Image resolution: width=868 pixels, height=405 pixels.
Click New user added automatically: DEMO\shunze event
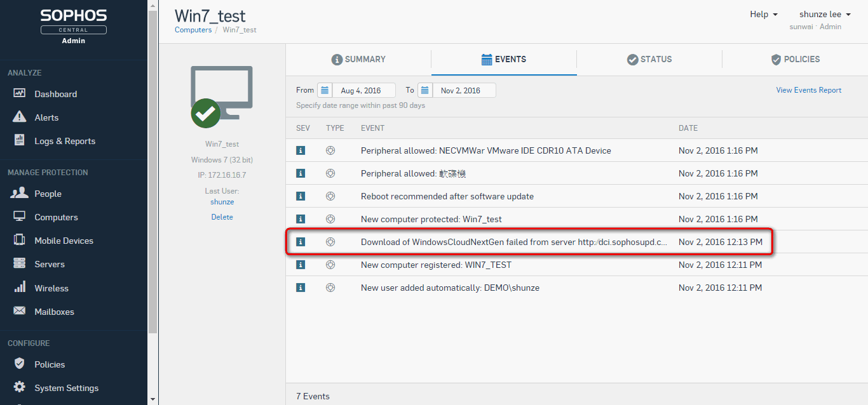click(450, 288)
